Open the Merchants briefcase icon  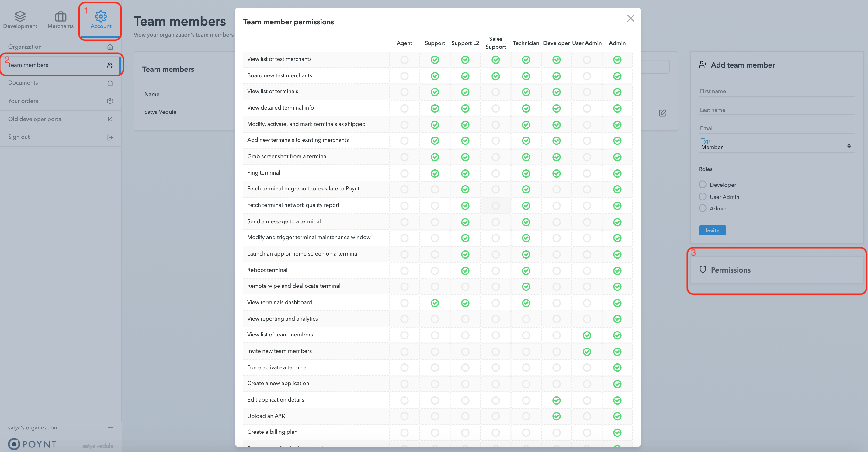coord(61,16)
